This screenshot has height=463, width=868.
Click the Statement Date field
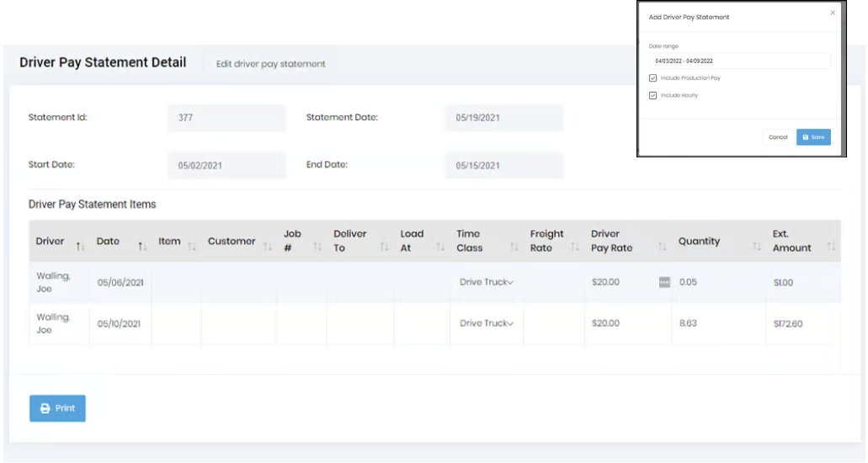click(503, 118)
